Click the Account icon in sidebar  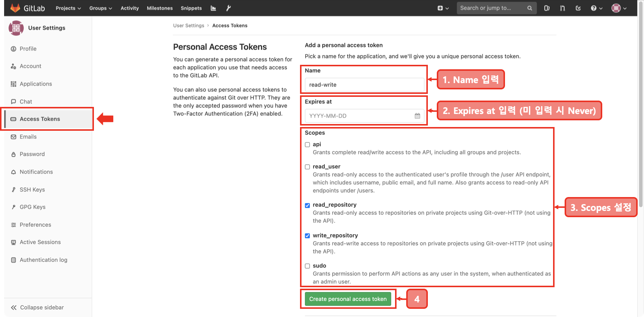pos(13,66)
